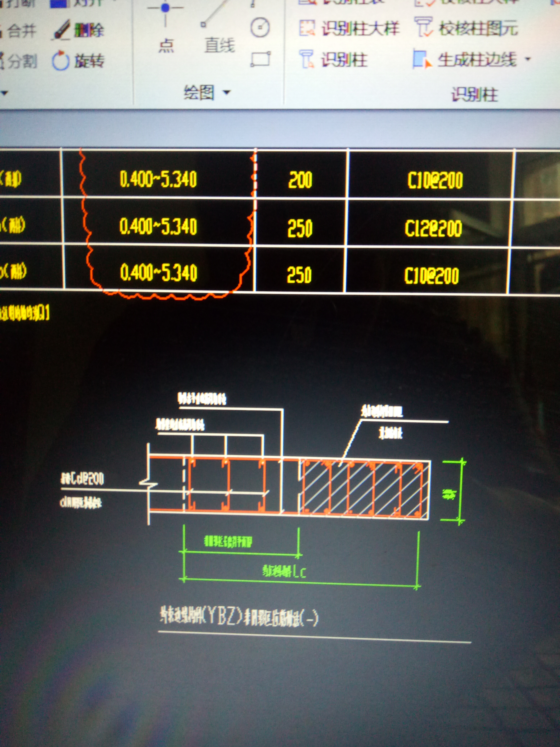
Task: Click 校核柱图元 to check column elements
Action: tap(466, 28)
